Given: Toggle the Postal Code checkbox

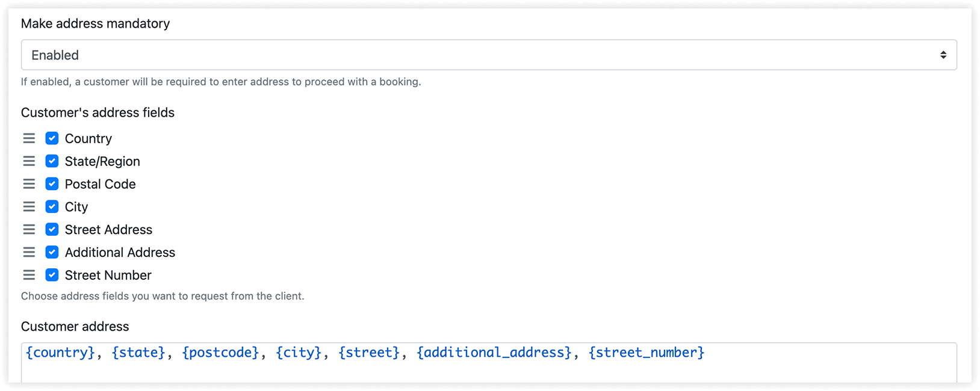Looking at the screenshot, I should click(x=52, y=184).
